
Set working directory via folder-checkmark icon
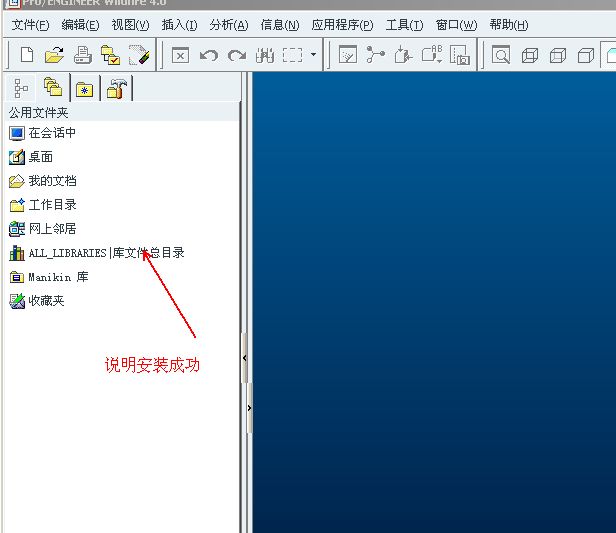[110, 55]
